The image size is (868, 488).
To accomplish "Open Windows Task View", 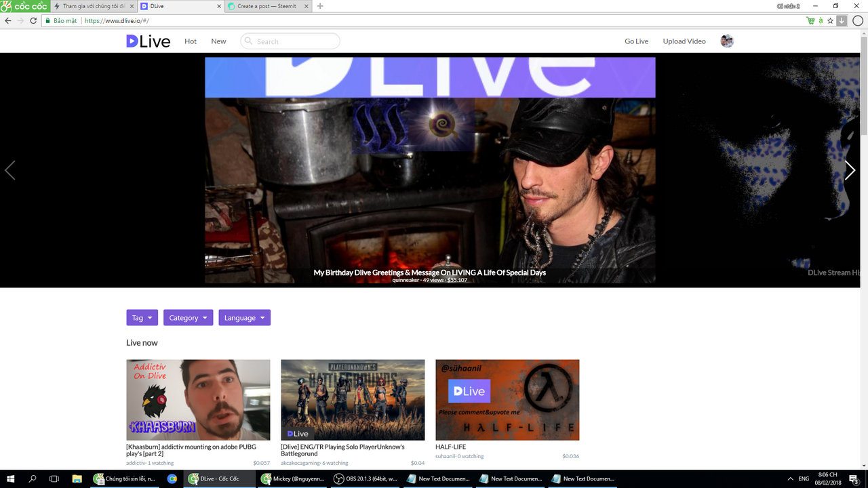I will click(54, 479).
